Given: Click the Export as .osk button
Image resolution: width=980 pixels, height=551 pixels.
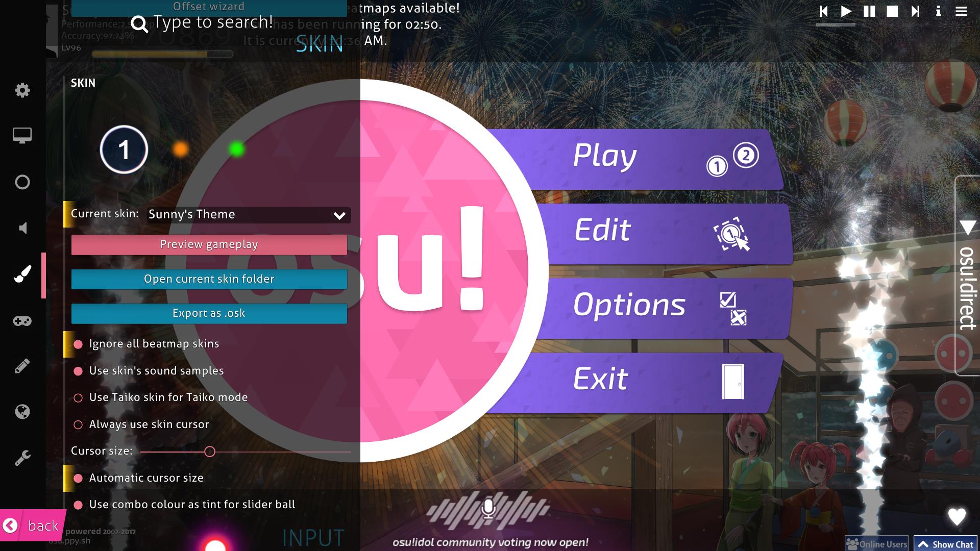Looking at the screenshot, I should [x=209, y=313].
